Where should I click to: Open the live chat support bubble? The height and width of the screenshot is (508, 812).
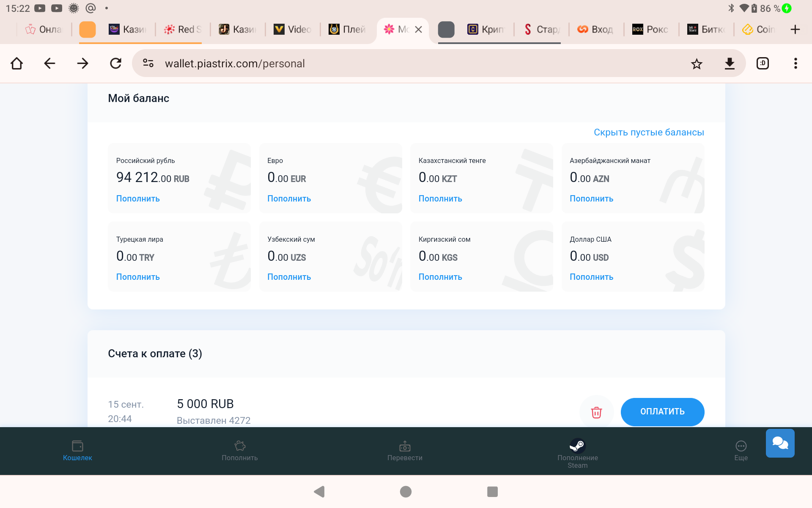click(780, 443)
